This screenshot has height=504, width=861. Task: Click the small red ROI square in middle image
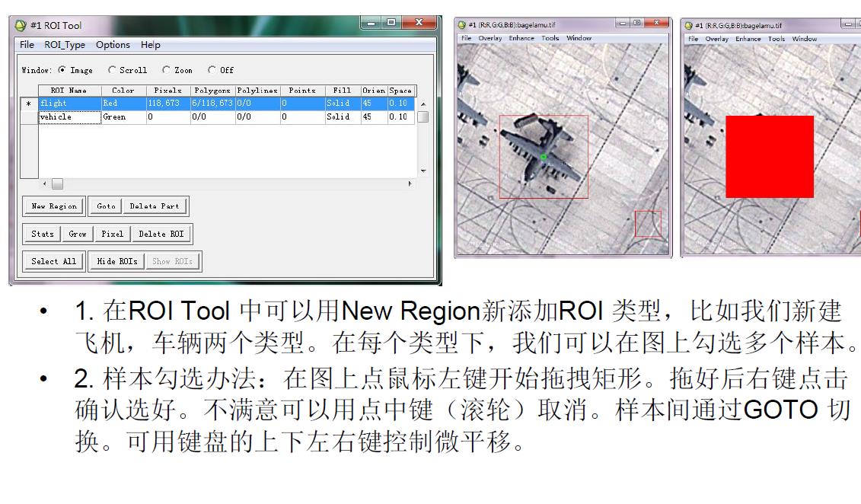(648, 224)
